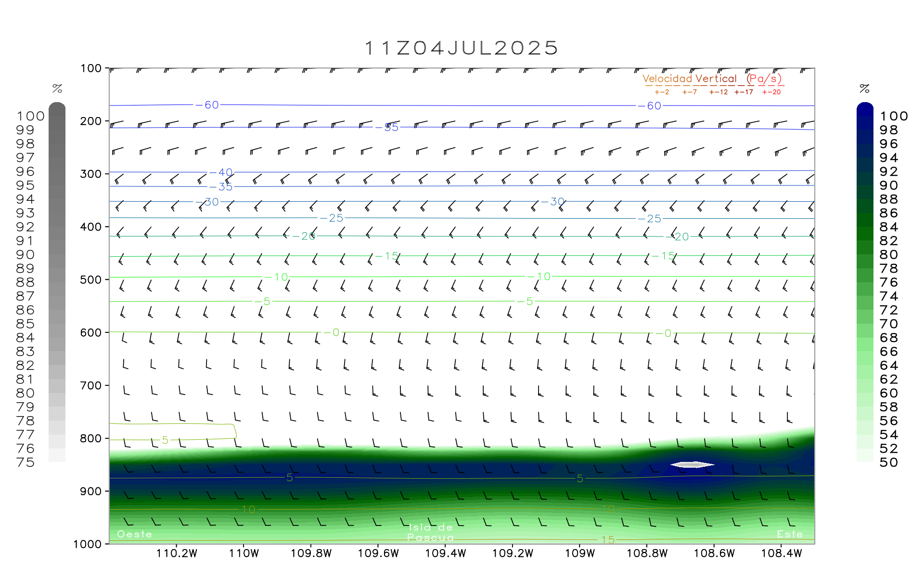The image size is (924, 578).
Task: Select the 109.8W longitude axis label
Action: click(x=311, y=553)
